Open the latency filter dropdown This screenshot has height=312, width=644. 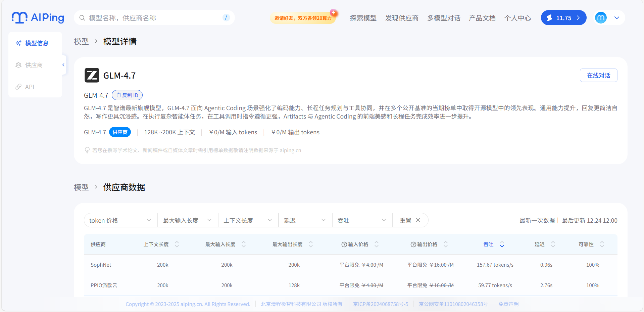coord(305,220)
